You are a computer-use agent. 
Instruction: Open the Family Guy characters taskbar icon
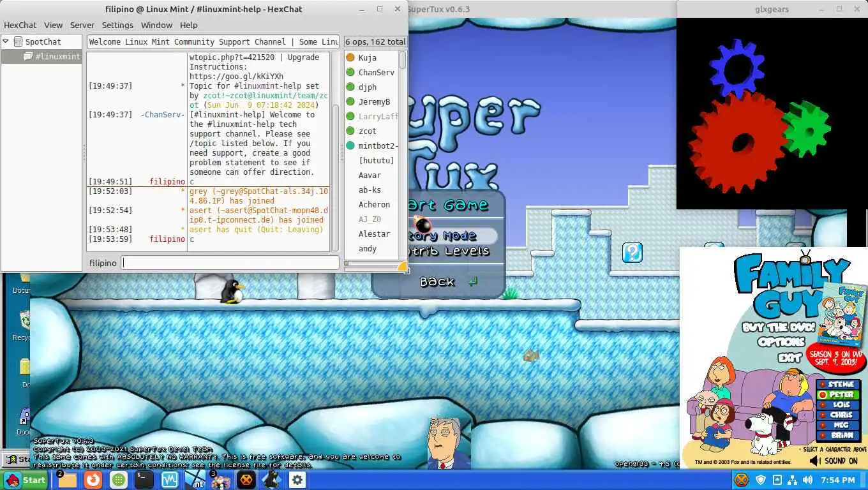(220, 480)
